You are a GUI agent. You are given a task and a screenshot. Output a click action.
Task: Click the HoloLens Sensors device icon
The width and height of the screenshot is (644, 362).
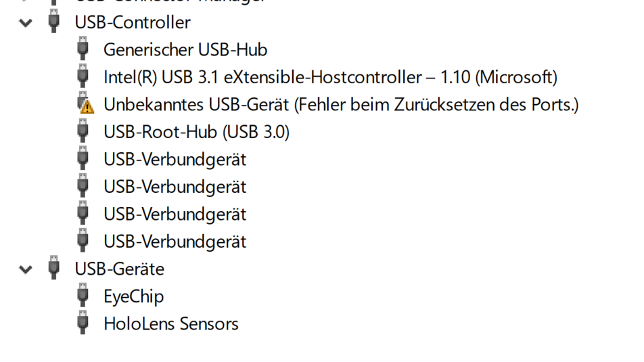click(x=83, y=323)
